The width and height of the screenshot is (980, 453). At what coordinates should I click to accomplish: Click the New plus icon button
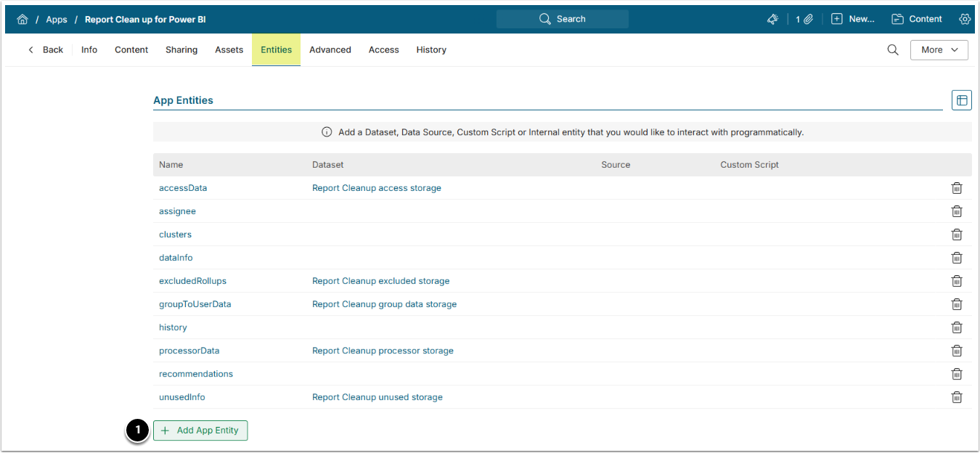pos(853,20)
